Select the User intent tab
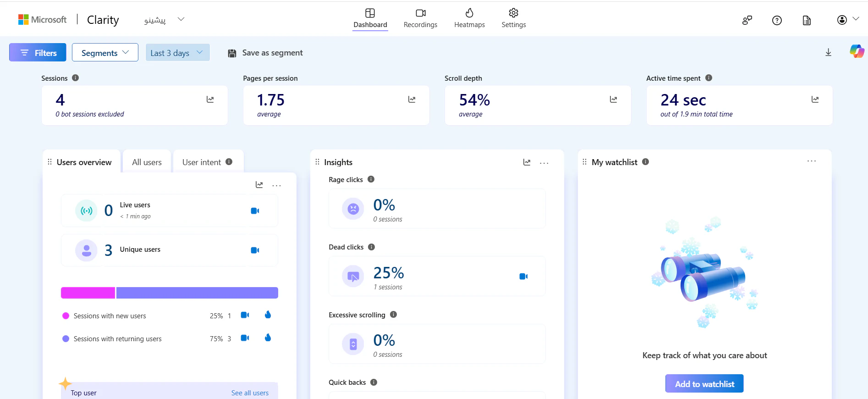Image resolution: width=868 pixels, height=399 pixels. [x=202, y=162]
